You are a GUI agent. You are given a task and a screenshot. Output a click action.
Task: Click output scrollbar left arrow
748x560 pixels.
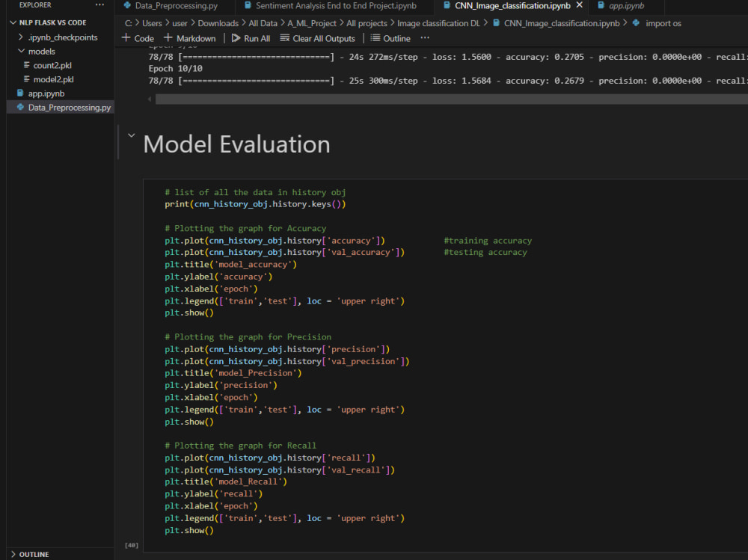(x=150, y=99)
